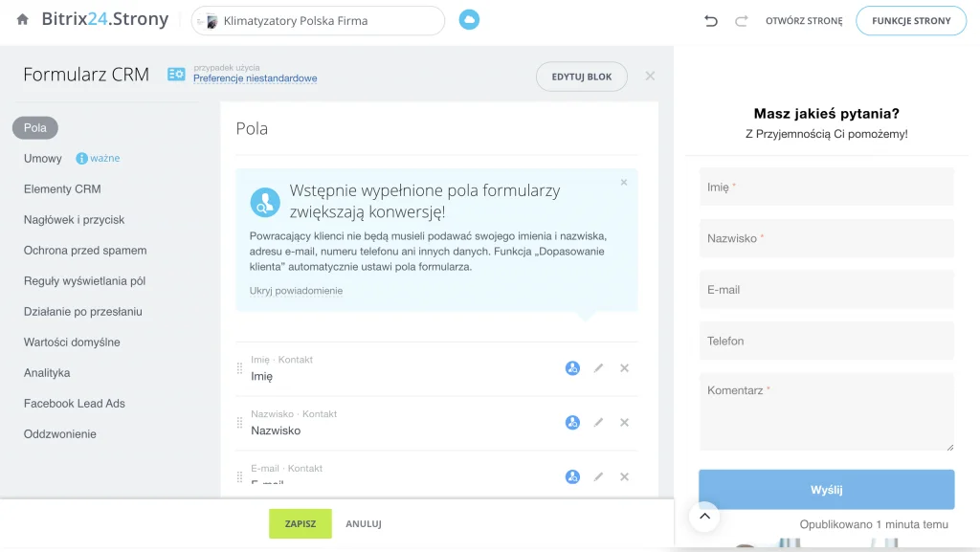Viewport: 980px width, 552px height.
Task: Open the Umowy section
Action: [x=43, y=159]
